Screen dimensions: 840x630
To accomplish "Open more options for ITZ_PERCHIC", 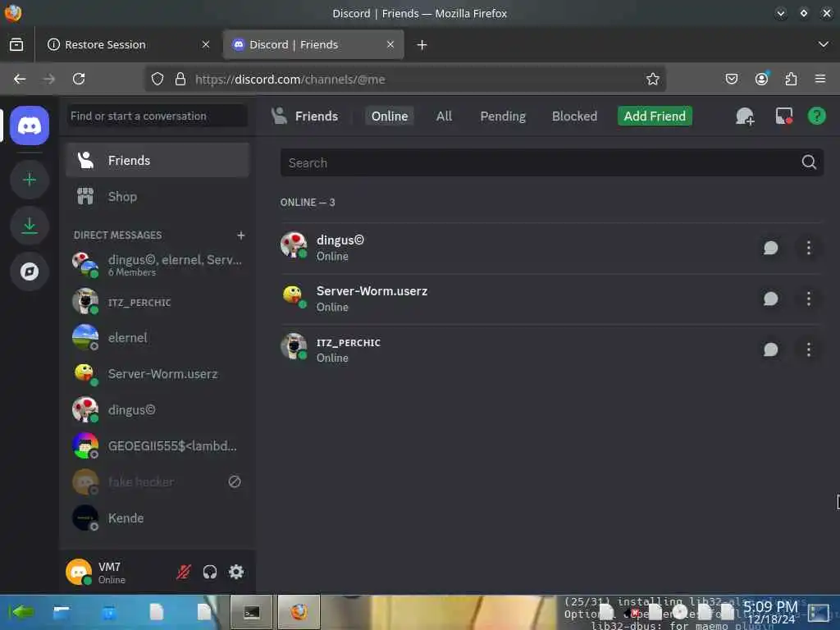I will 808,349.
